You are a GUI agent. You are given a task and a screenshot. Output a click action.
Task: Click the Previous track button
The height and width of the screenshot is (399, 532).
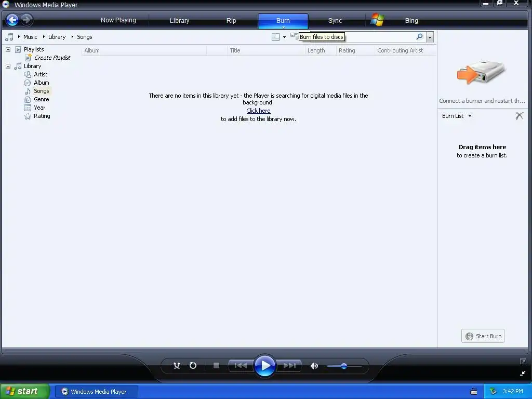pos(241,365)
